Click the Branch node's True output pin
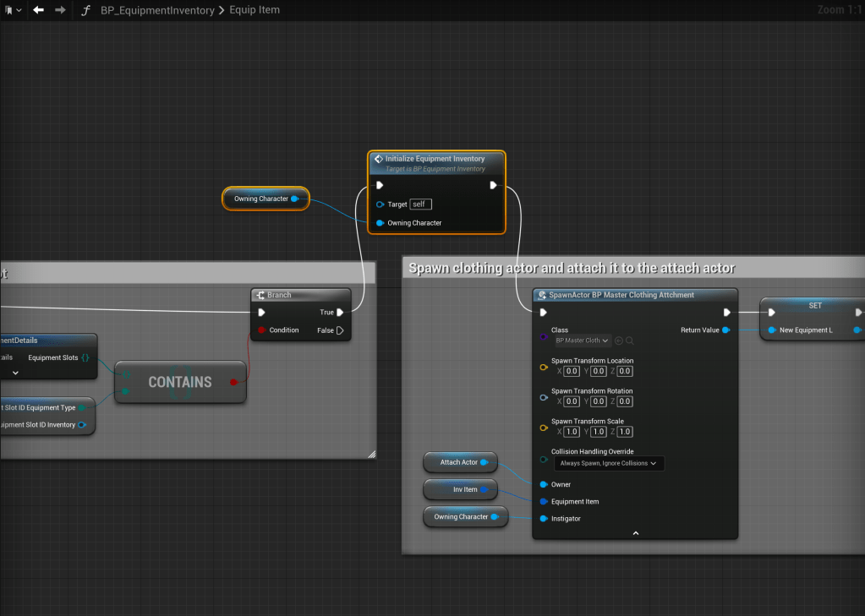The width and height of the screenshot is (865, 616). [340, 313]
